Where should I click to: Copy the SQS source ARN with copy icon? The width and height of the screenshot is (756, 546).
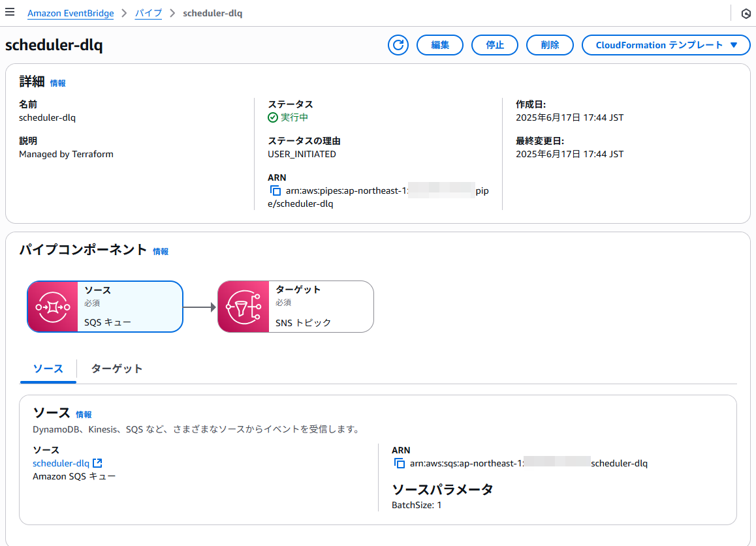click(399, 464)
